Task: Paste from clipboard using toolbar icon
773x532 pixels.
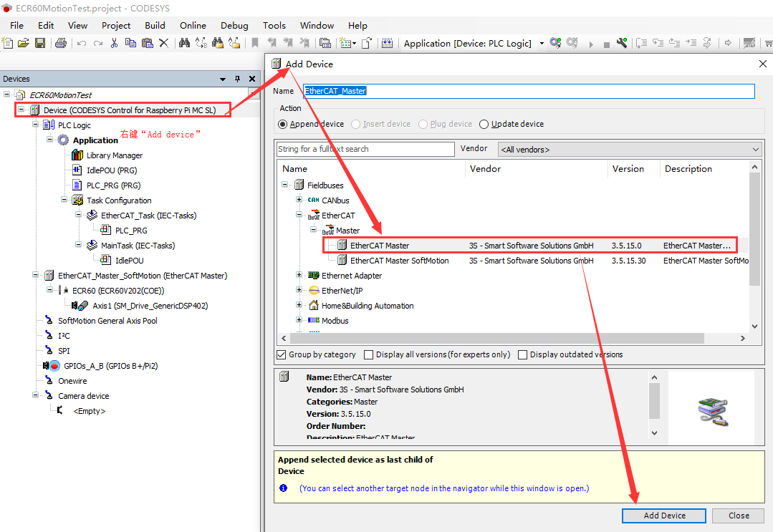Action: pos(148,44)
